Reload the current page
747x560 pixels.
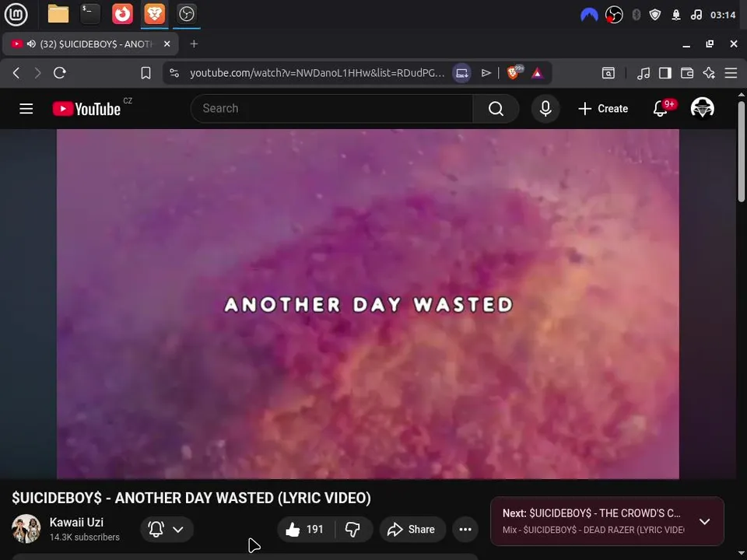click(x=60, y=73)
